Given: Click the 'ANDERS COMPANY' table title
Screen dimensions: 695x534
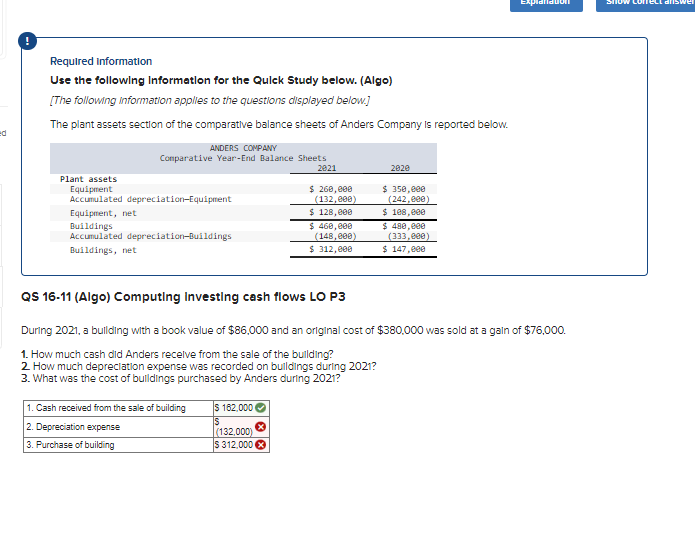Looking at the screenshot, I should pyautogui.click(x=243, y=148).
